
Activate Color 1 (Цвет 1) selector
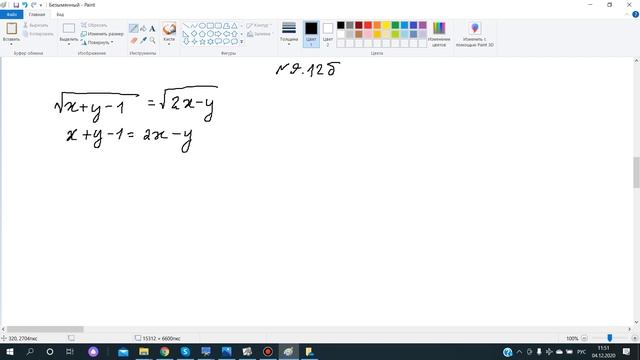pos(311,34)
